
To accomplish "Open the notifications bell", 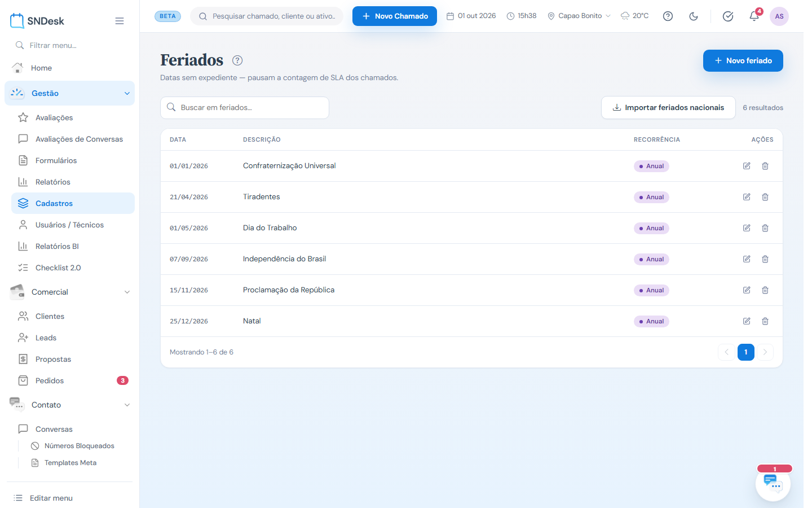I will 754,16.
